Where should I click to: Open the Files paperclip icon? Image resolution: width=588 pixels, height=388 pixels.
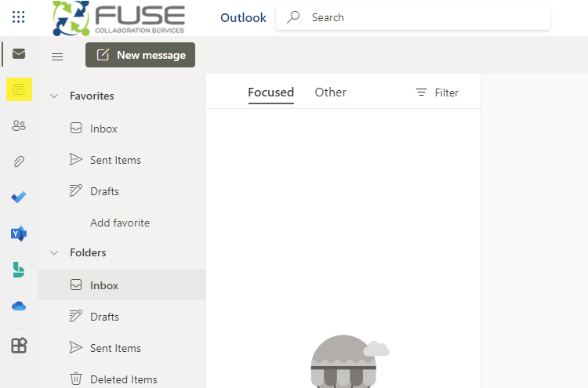pyautogui.click(x=19, y=161)
